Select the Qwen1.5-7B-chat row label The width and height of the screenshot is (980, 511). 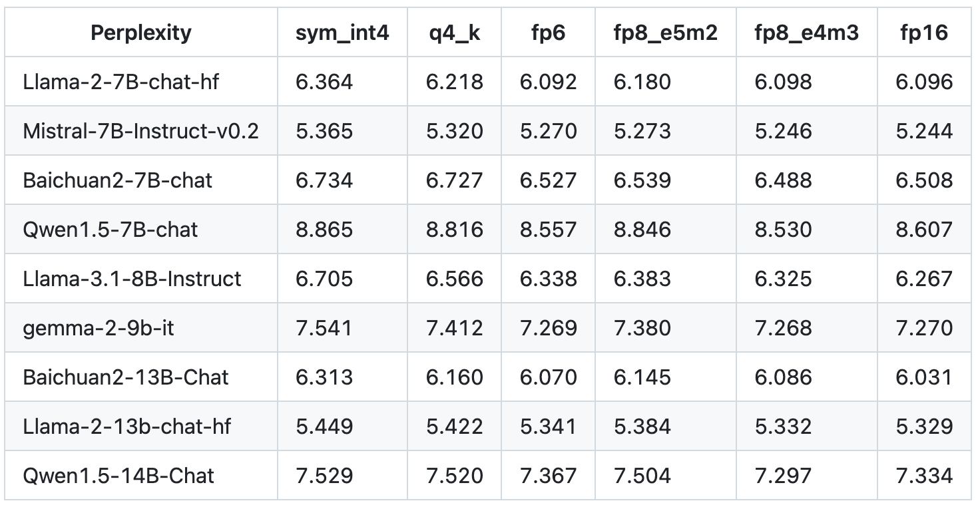pyautogui.click(x=111, y=230)
